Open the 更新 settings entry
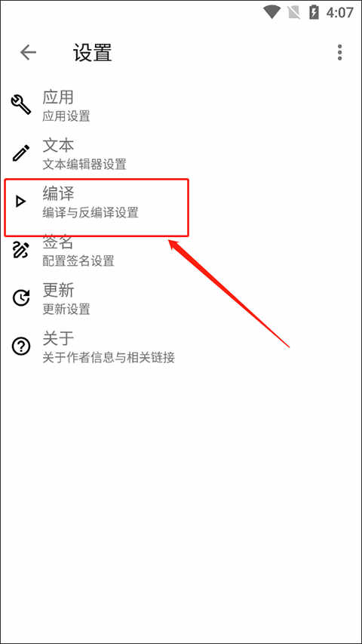Image resolution: width=362 pixels, height=644 pixels. (x=181, y=299)
